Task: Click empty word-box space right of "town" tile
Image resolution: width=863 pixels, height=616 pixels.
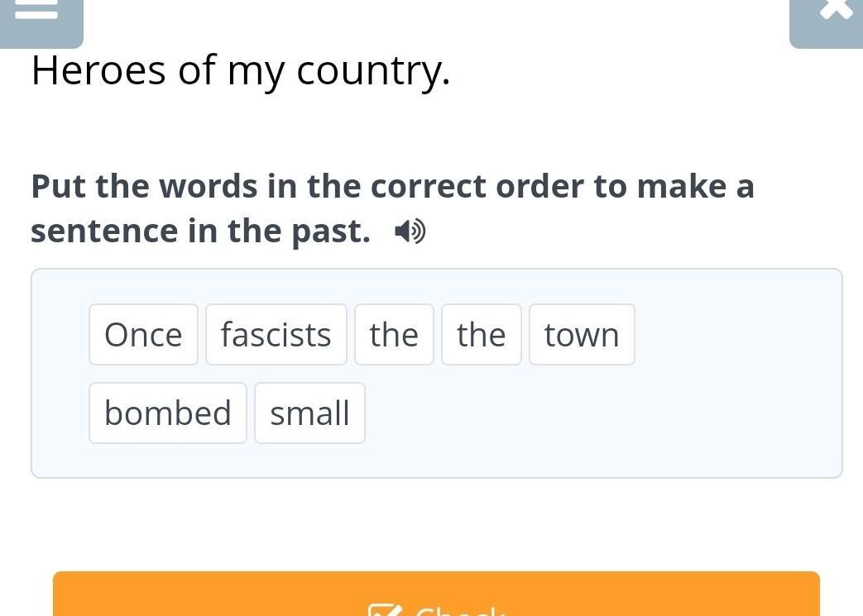Action: [x=737, y=334]
